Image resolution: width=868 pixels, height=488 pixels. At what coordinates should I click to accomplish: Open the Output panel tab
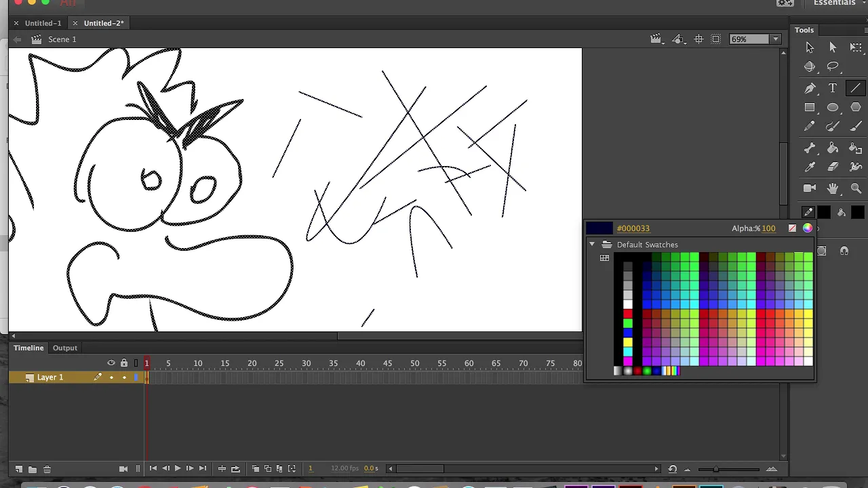(x=65, y=348)
